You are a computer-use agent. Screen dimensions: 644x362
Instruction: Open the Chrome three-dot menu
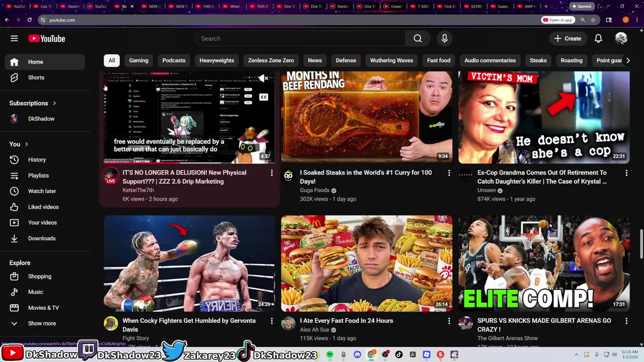[637, 20]
